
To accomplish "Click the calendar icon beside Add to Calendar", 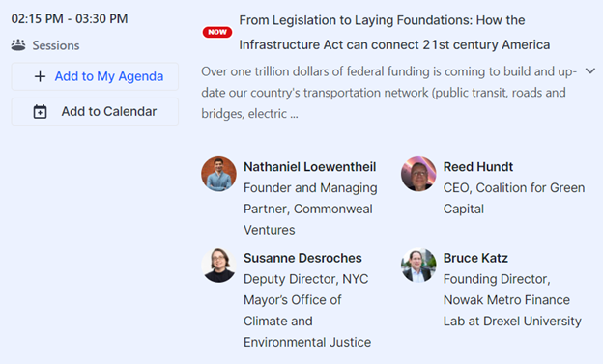I will (40, 111).
